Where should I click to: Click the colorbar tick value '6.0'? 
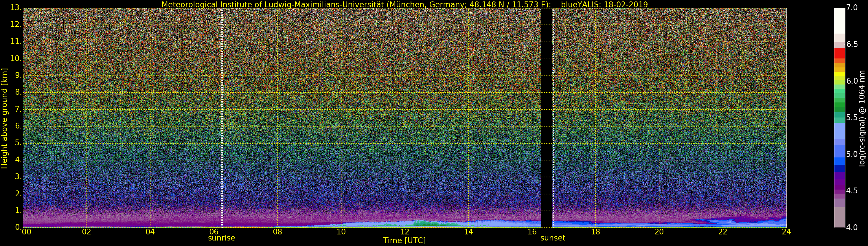(x=852, y=81)
